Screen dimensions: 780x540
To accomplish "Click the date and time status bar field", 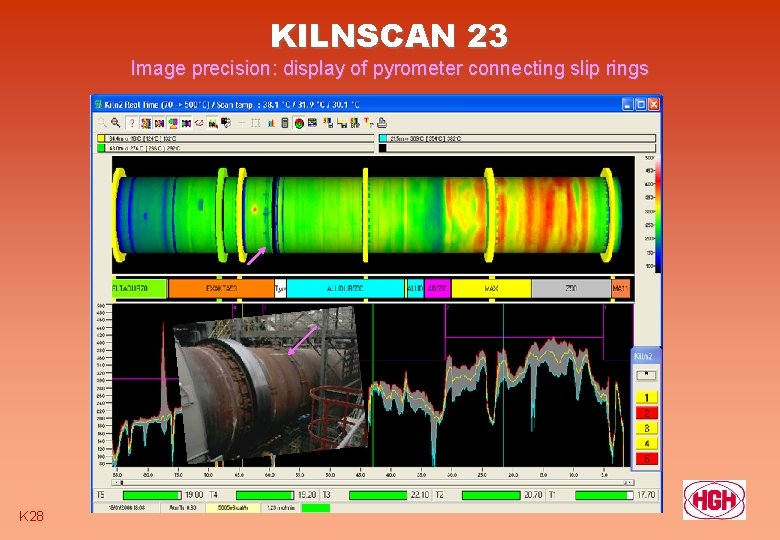I will 126,508.
